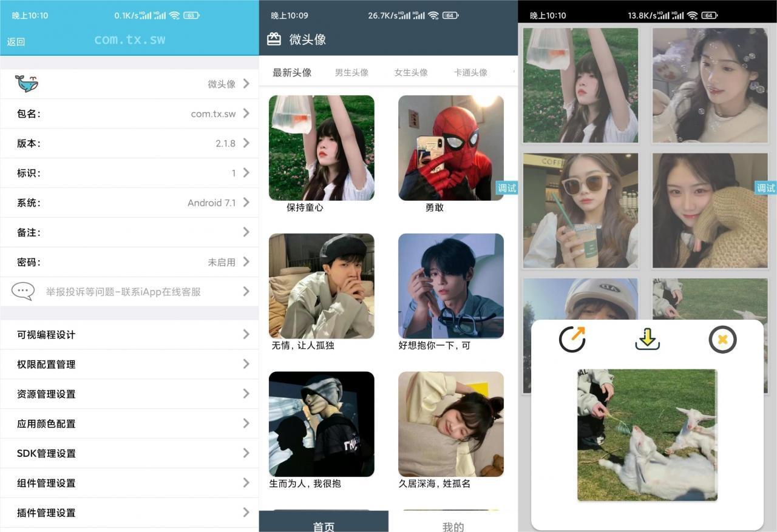Click the battery indicator in left status bar

tap(192, 15)
